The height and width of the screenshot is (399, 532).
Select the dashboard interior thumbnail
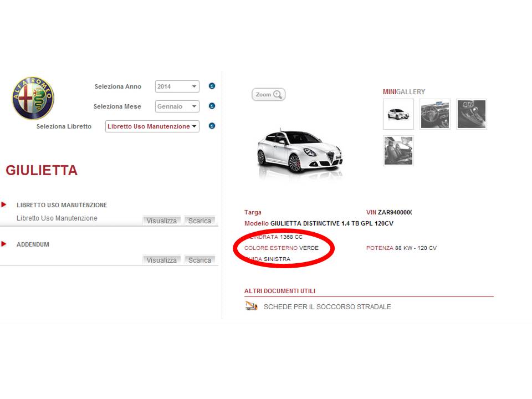coord(435,114)
